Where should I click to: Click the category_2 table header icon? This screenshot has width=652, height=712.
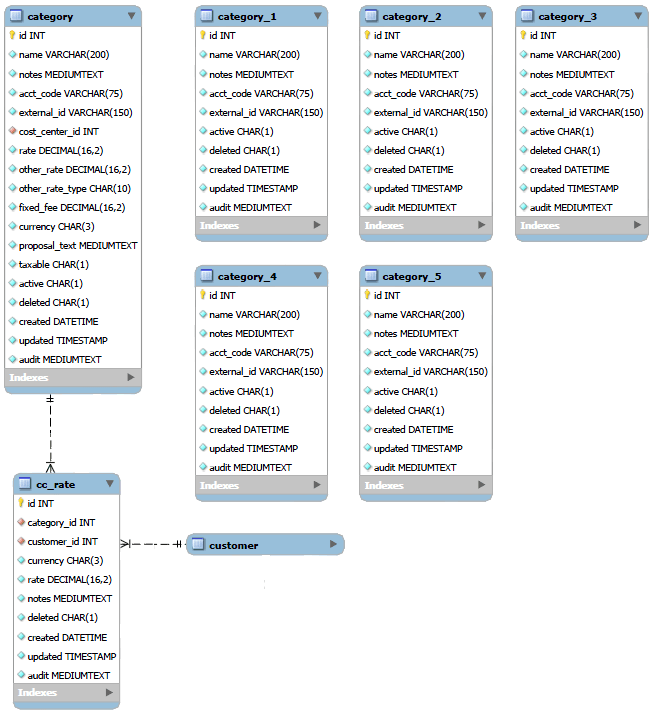click(370, 16)
